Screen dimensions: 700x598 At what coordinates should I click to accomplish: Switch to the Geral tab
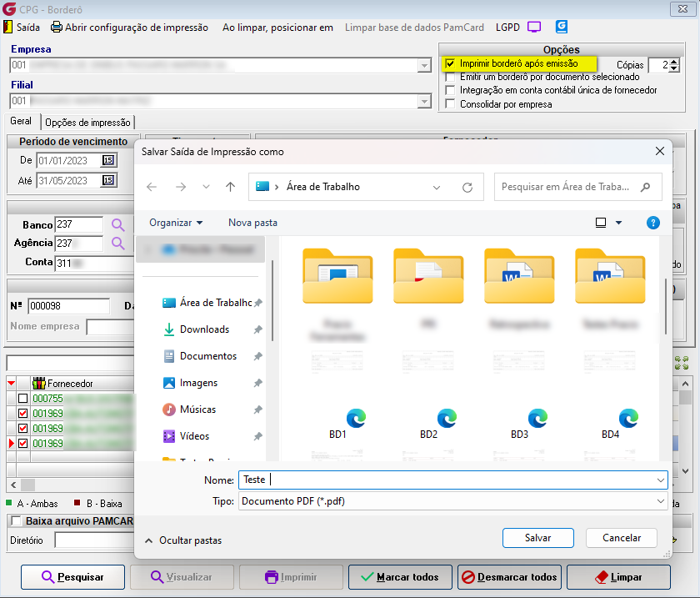pyautogui.click(x=21, y=121)
